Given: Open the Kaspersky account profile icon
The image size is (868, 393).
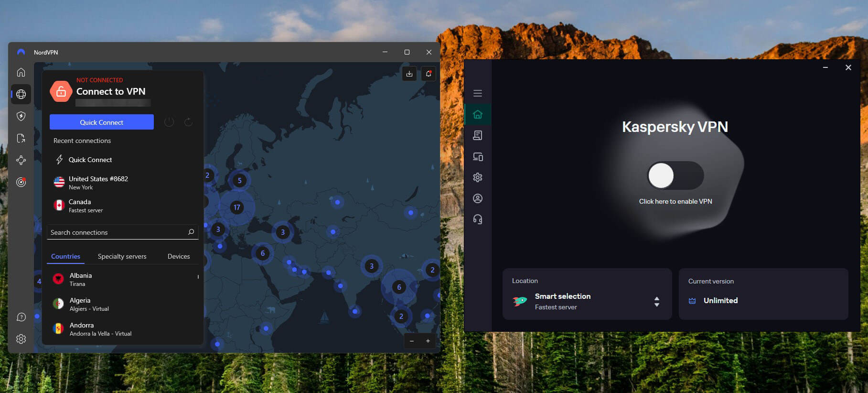Looking at the screenshot, I should 478,198.
